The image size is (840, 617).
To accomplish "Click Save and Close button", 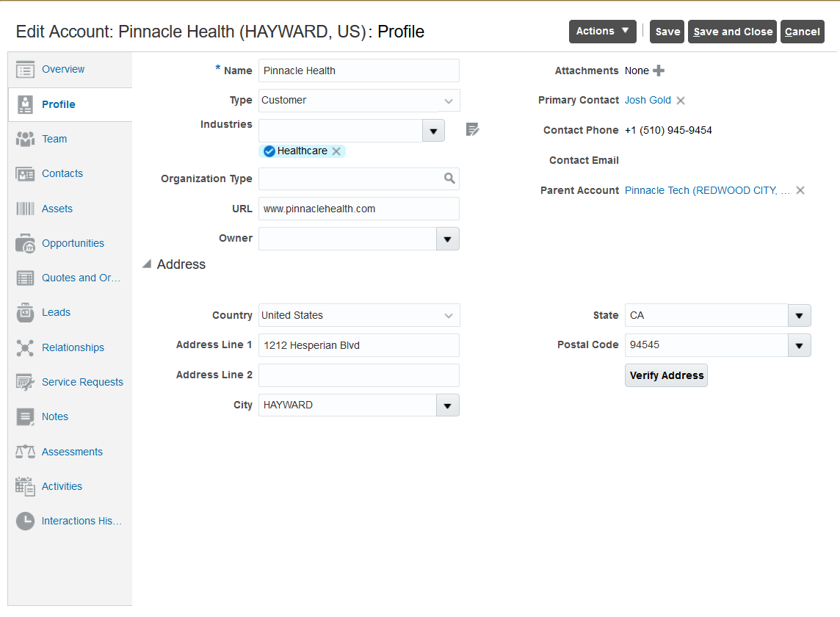I will (x=732, y=32).
